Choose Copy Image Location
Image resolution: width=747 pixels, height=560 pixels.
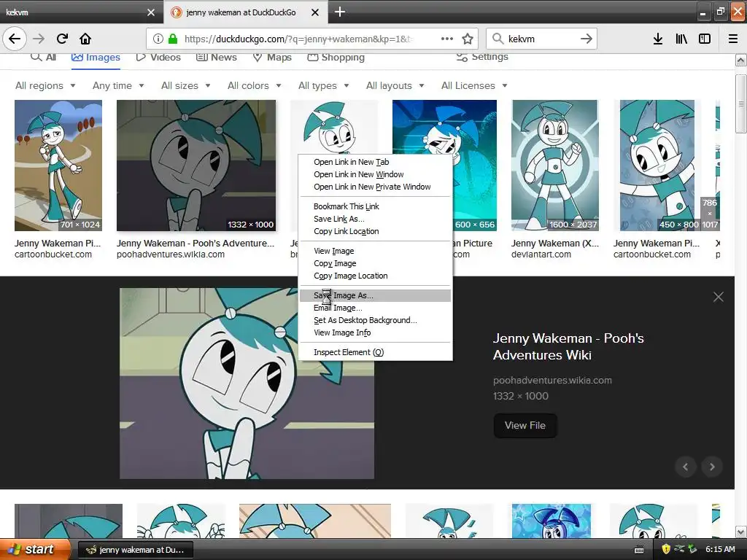pos(375,276)
